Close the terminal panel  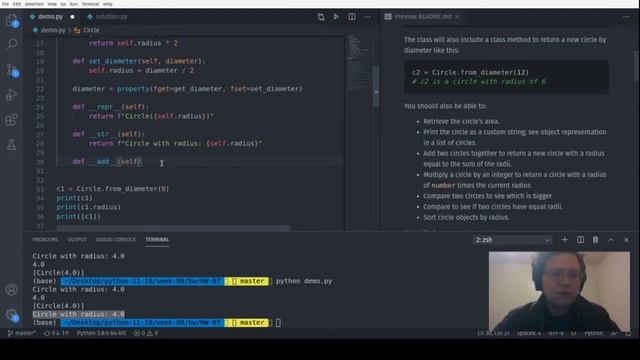pyautogui.click(x=626, y=240)
